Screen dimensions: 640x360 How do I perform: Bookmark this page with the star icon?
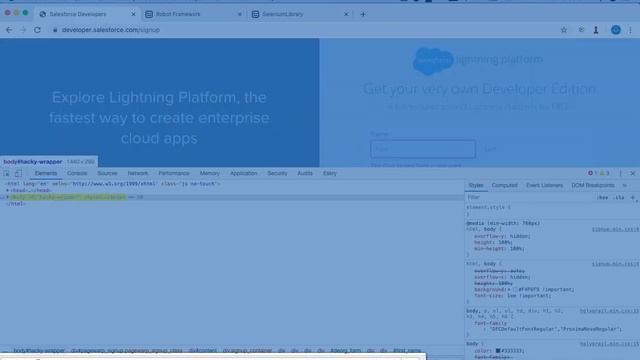(564, 30)
